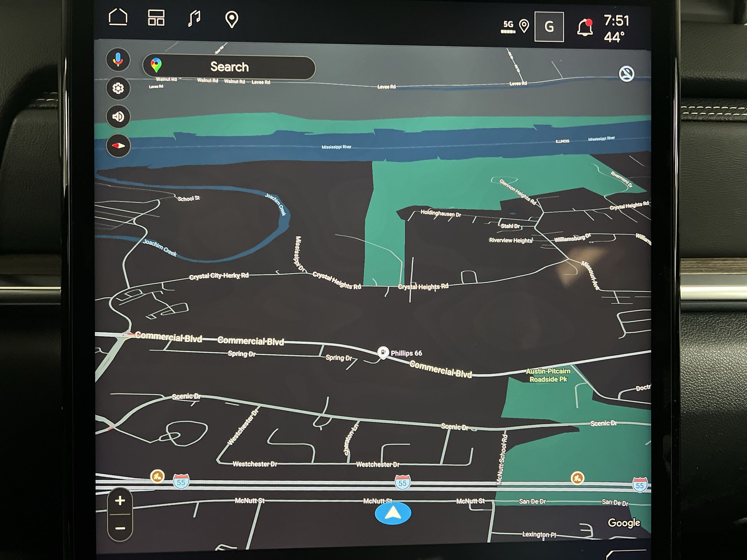Screen dimensions: 747x560
Task: Tap the right road construction marker
Action: click(x=577, y=478)
